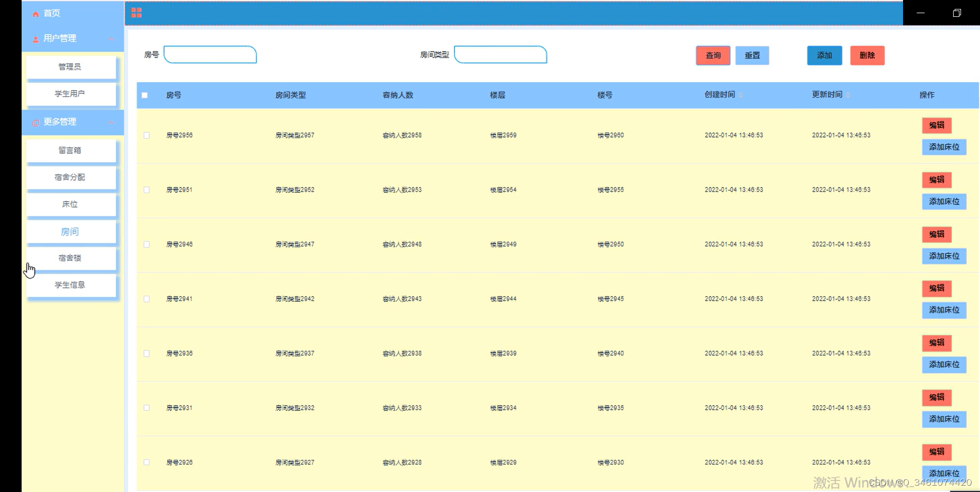This screenshot has width=980, height=492.
Task: Check the row for 房号2956
Action: pyautogui.click(x=147, y=135)
